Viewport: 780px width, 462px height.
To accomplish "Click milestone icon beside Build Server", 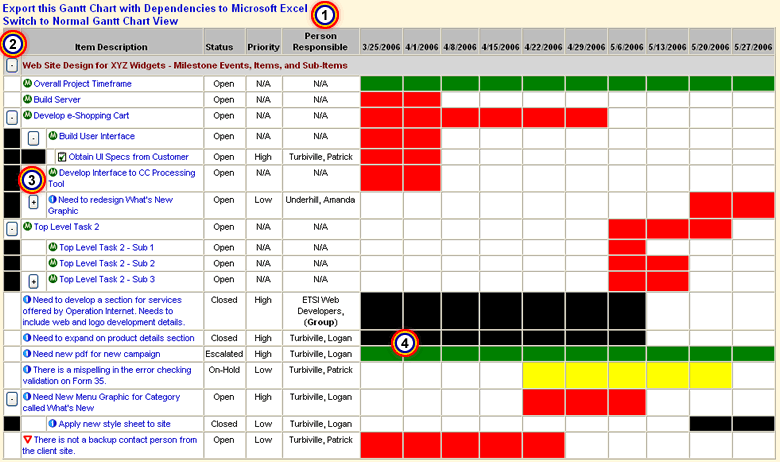I will [x=27, y=99].
